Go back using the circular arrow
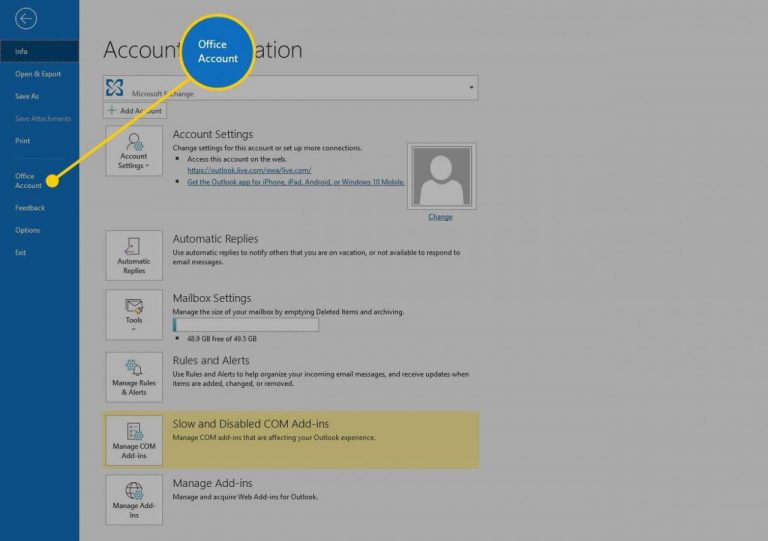The height and width of the screenshot is (541, 768). 25,19
